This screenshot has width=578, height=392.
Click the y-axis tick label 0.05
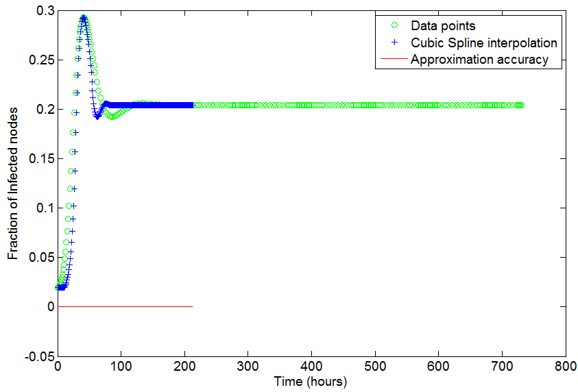42,257
